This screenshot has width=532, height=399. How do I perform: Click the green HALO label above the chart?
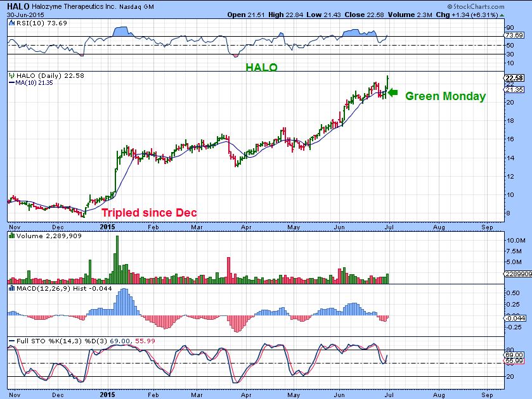(x=261, y=67)
